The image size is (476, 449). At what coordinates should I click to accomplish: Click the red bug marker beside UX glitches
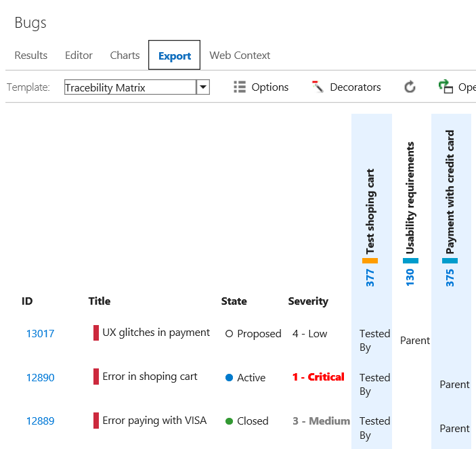click(96, 333)
